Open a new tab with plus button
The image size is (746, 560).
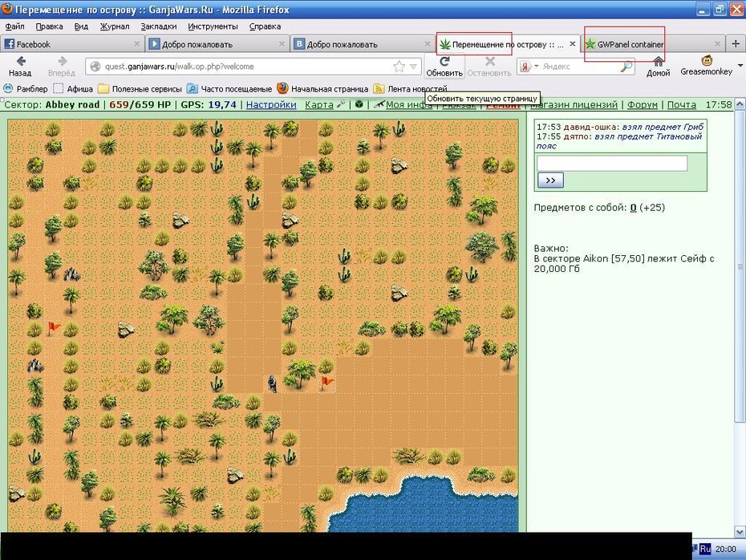click(736, 44)
